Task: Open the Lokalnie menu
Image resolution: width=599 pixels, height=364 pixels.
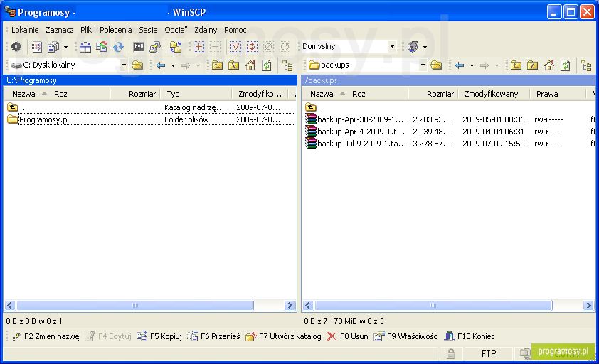Action: (25, 30)
